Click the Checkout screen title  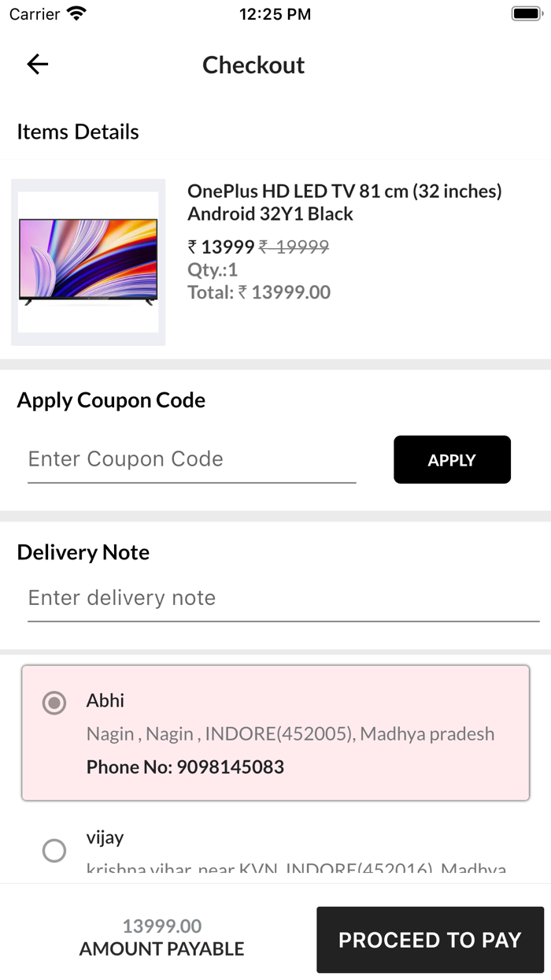click(x=253, y=65)
